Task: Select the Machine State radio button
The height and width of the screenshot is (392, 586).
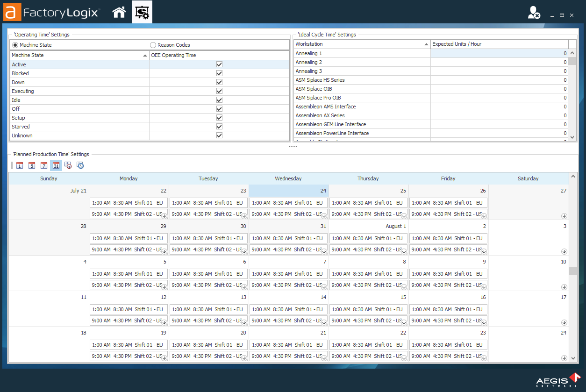Action: (15, 45)
